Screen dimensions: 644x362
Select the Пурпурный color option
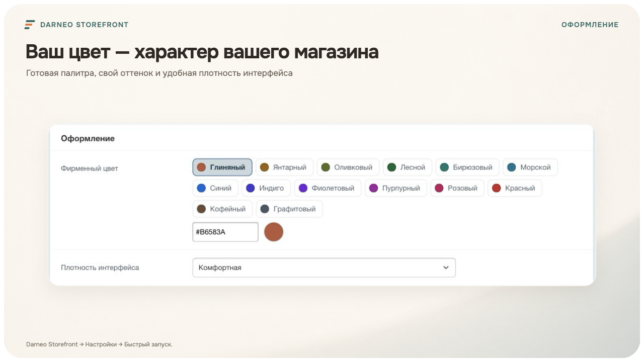[396, 188]
